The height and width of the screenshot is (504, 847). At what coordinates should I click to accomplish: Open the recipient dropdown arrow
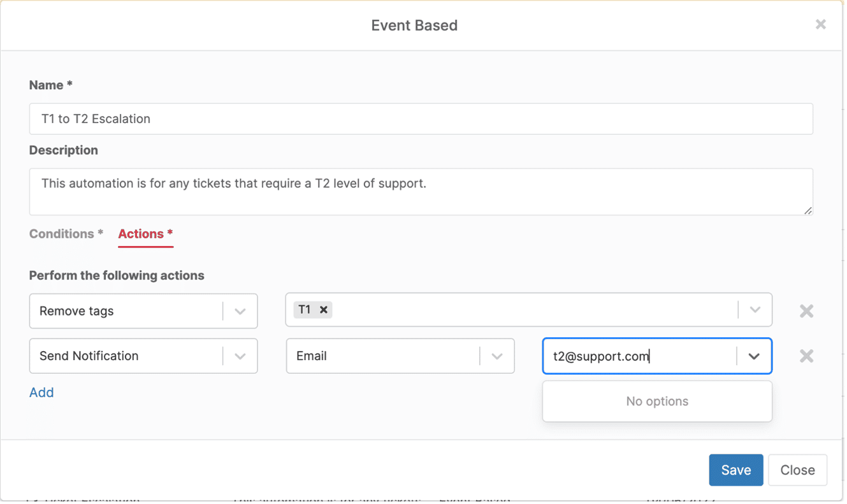coord(755,356)
